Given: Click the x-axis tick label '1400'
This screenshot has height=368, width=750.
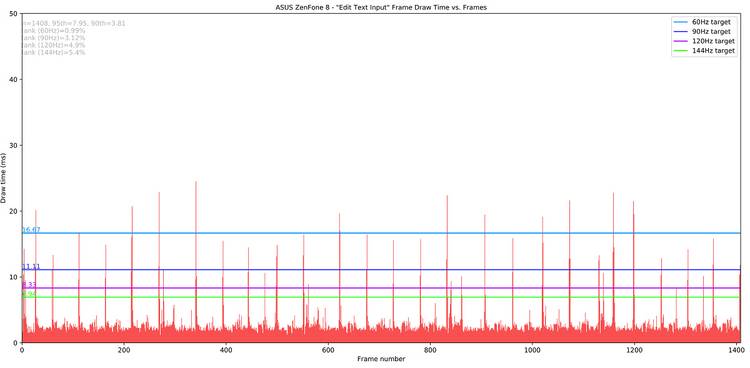Looking at the screenshot, I should tap(737, 350).
